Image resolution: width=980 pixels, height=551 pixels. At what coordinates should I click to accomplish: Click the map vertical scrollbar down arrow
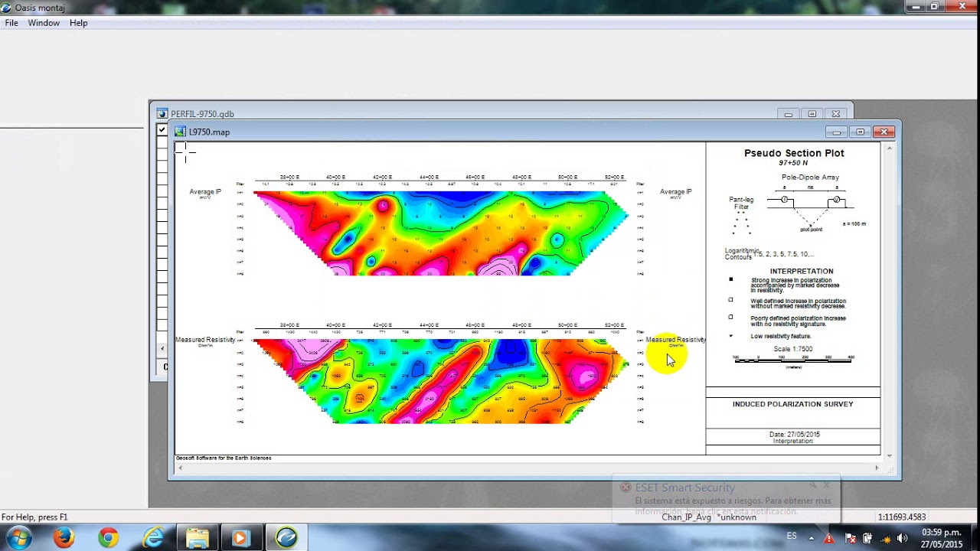click(889, 456)
